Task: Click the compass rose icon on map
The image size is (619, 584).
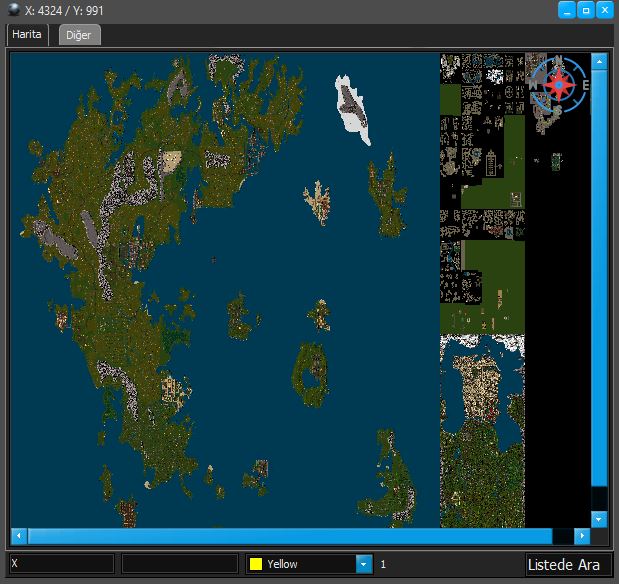Action: pyautogui.click(x=559, y=85)
